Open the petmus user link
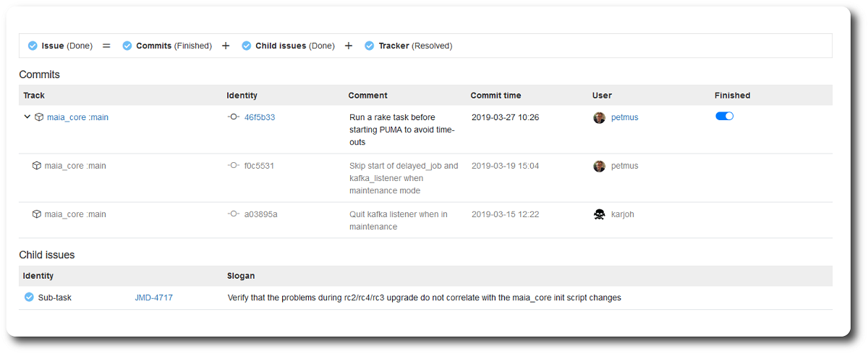868x354 pixels. 624,117
